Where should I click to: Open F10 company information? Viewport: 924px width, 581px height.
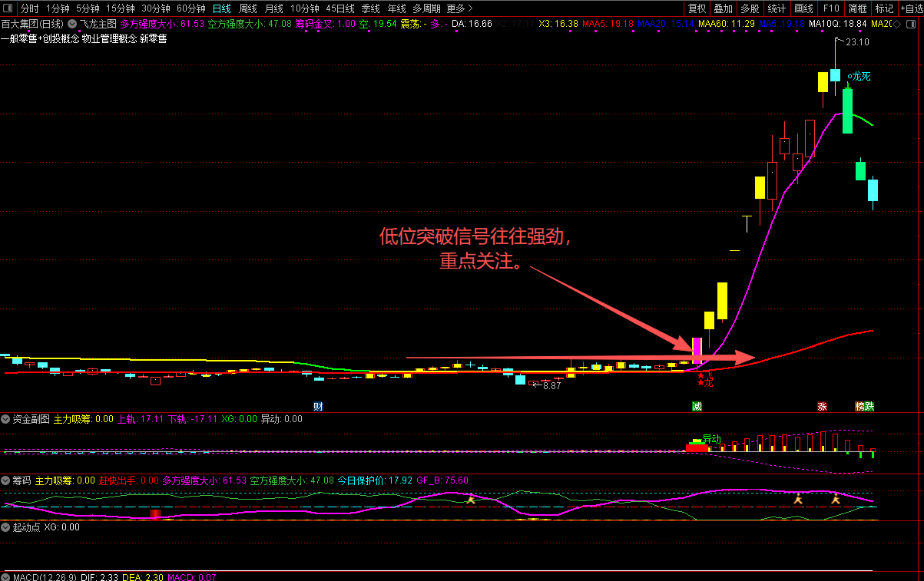click(831, 8)
